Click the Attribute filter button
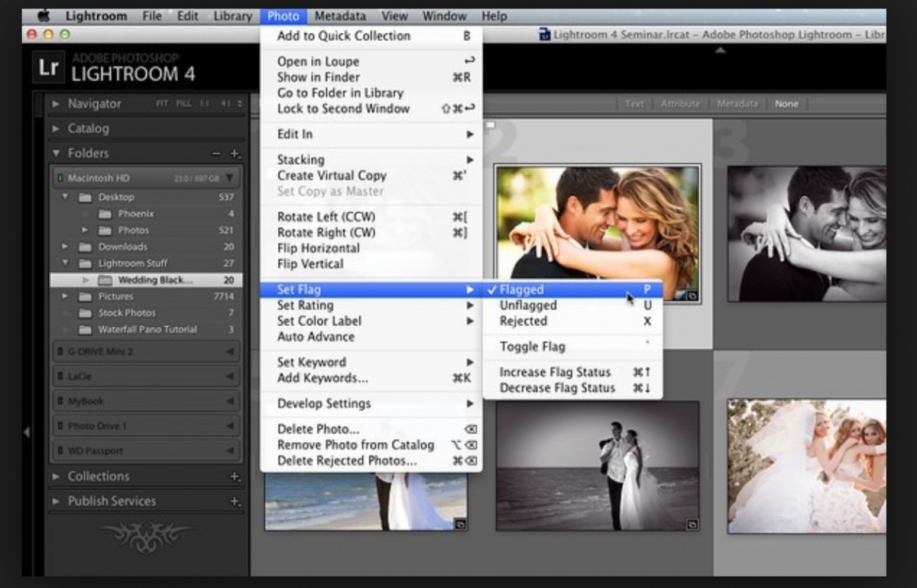Image resolution: width=917 pixels, height=588 pixels. (679, 104)
